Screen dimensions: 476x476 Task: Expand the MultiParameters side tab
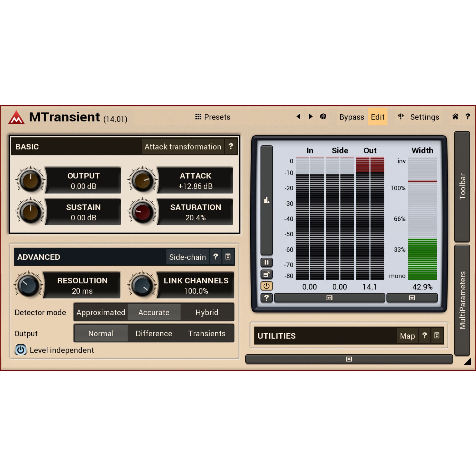462,300
